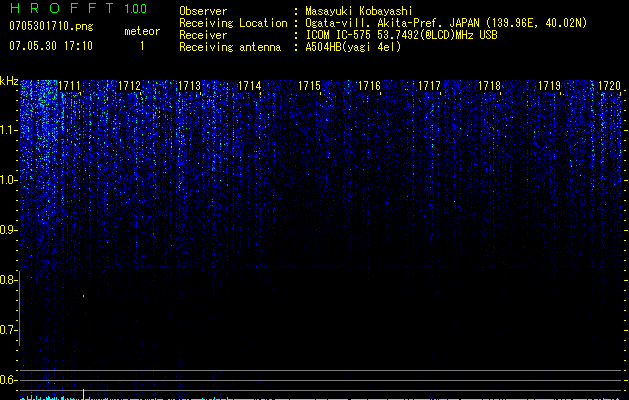
Task: Click time marker 1717
Action: (429, 86)
